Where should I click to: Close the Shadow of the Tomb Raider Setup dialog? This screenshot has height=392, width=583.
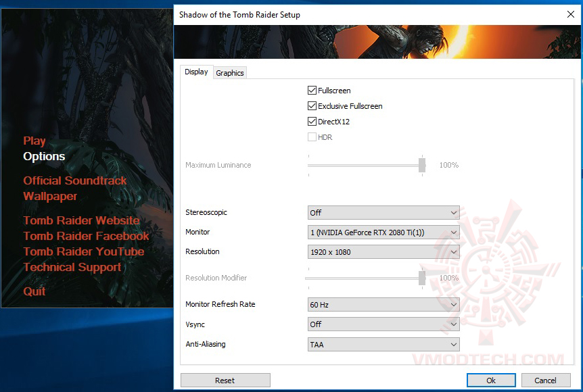(x=571, y=14)
